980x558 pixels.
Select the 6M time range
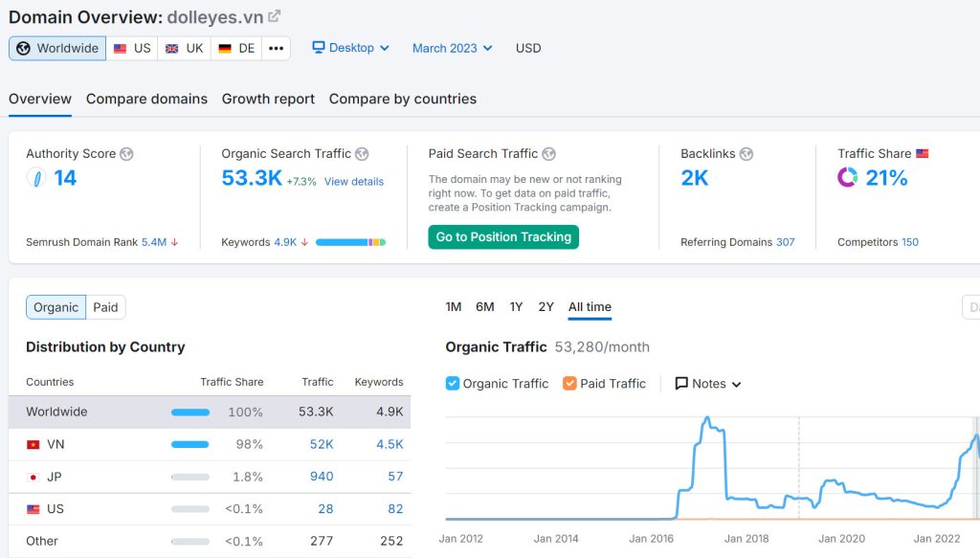pos(485,307)
